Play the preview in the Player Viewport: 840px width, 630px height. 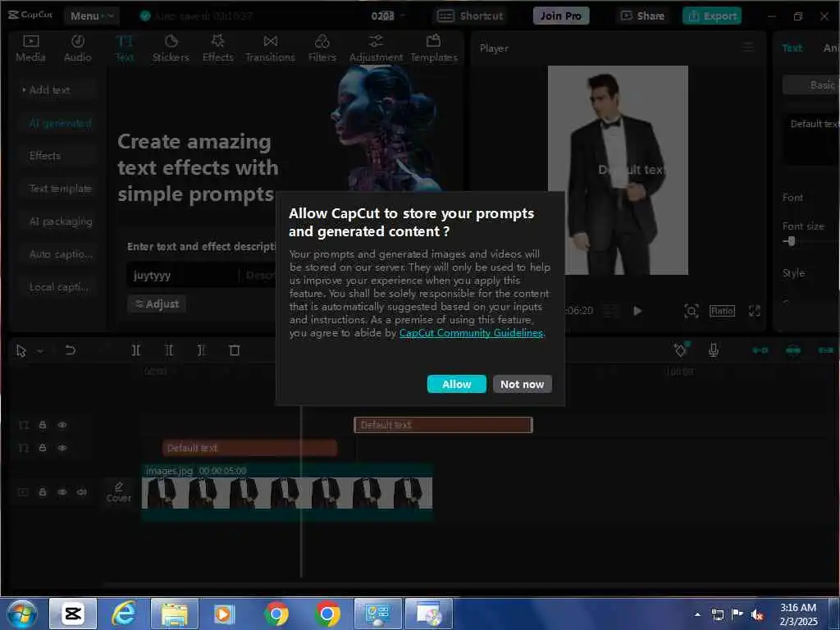pos(637,311)
